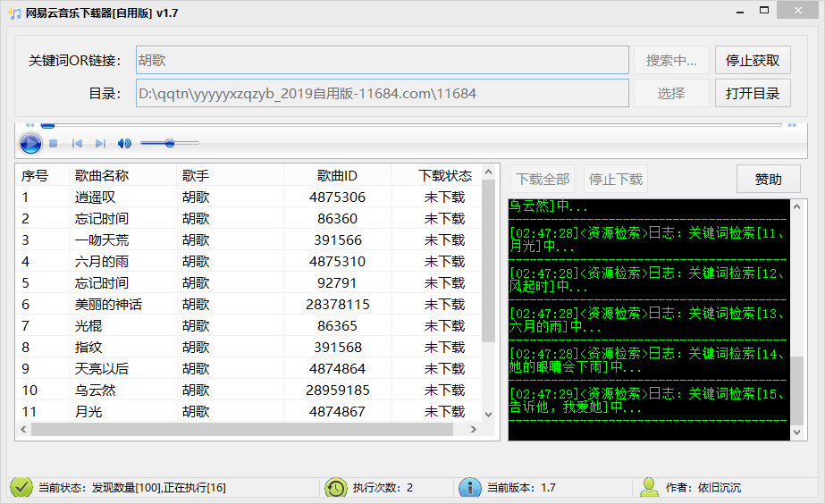Skip to previous track icon
Screen dimensions: 825x504
78,143
